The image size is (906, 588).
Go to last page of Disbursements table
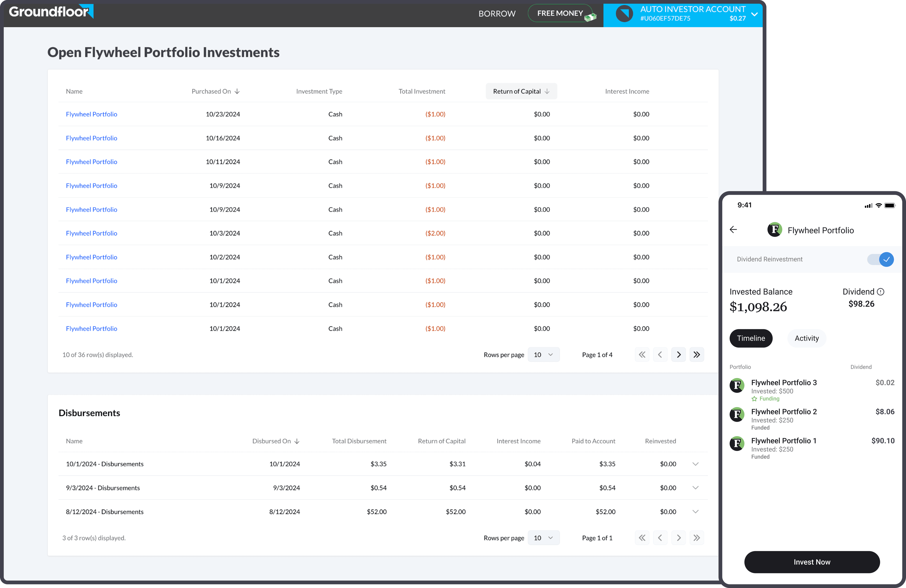pyautogui.click(x=697, y=538)
